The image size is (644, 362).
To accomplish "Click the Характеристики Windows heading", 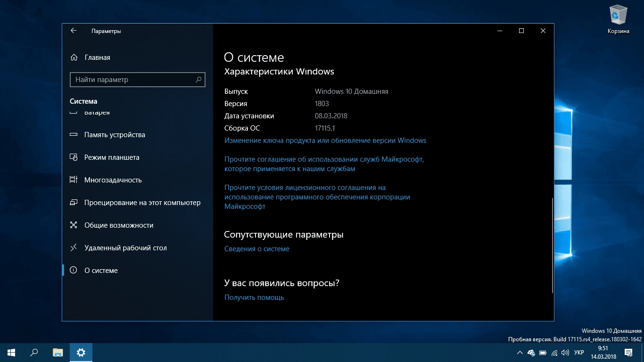I will pyautogui.click(x=279, y=72).
